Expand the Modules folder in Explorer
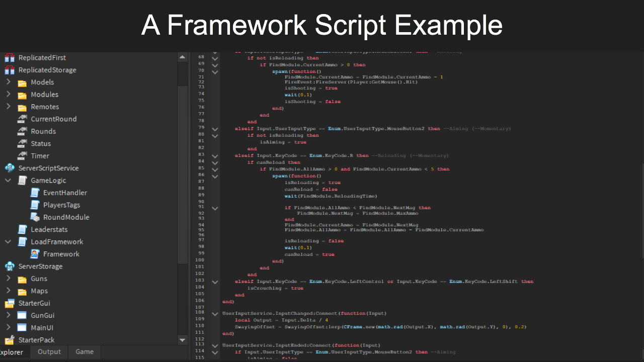This screenshot has height=362, width=644. click(8, 94)
